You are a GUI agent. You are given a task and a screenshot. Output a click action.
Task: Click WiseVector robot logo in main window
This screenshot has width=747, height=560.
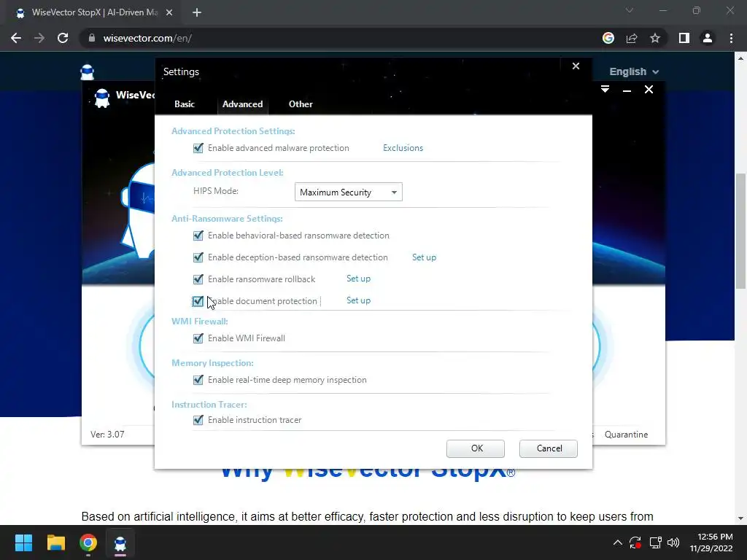pos(102,98)
